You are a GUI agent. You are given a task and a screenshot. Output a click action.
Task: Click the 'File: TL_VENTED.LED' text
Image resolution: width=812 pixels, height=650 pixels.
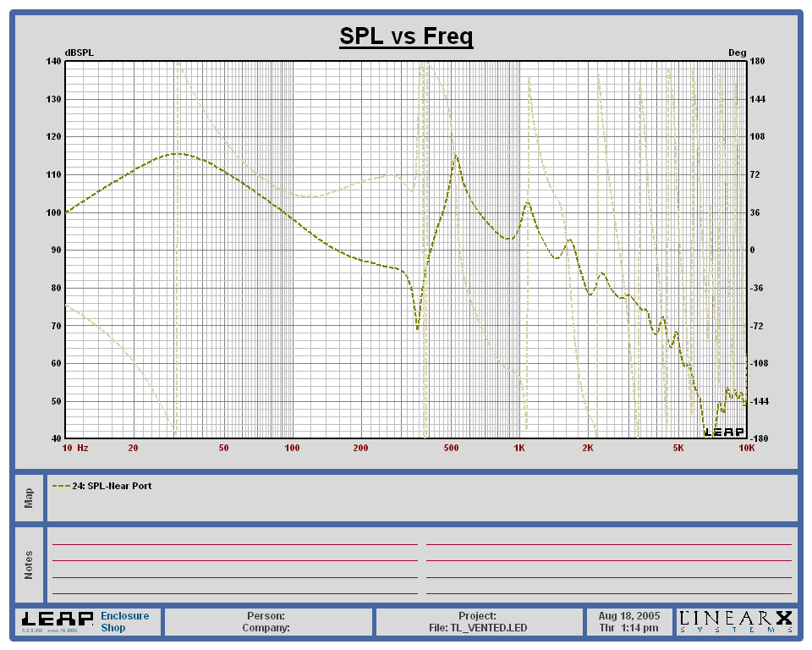coord(477,628)
